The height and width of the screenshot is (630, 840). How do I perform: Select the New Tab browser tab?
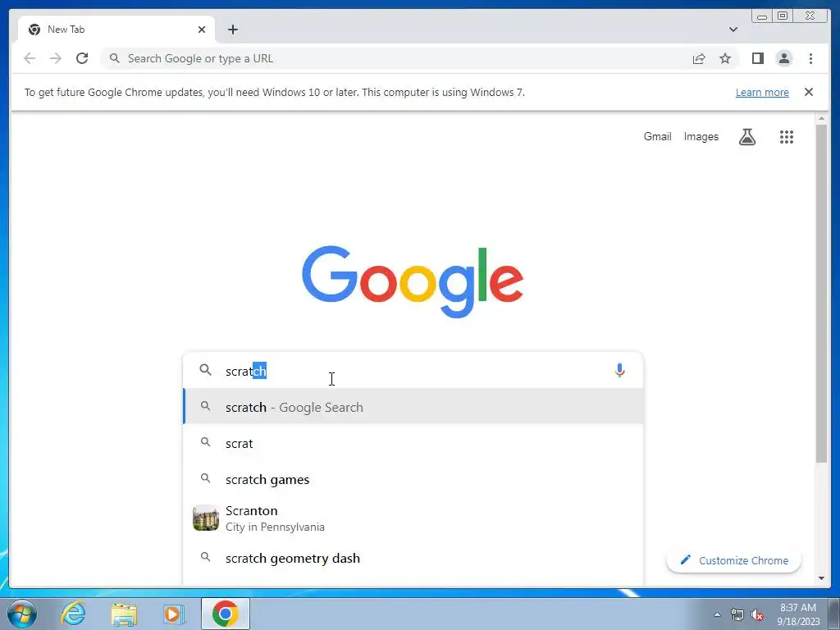tap(116, 30)
